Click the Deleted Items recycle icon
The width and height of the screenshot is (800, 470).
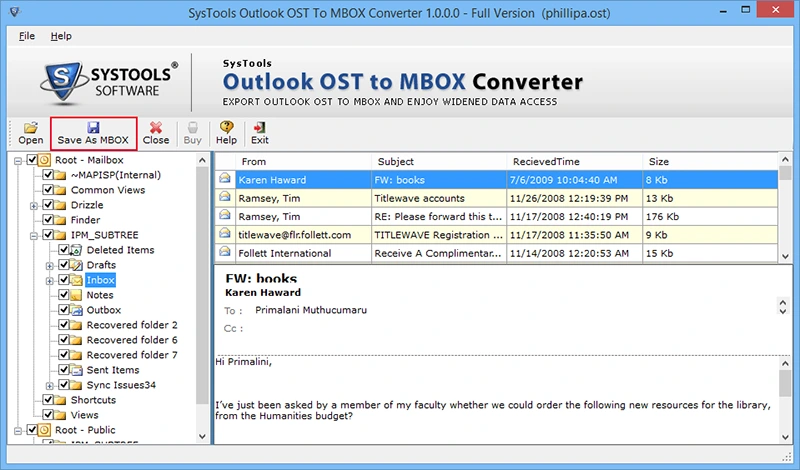point(76,250)
